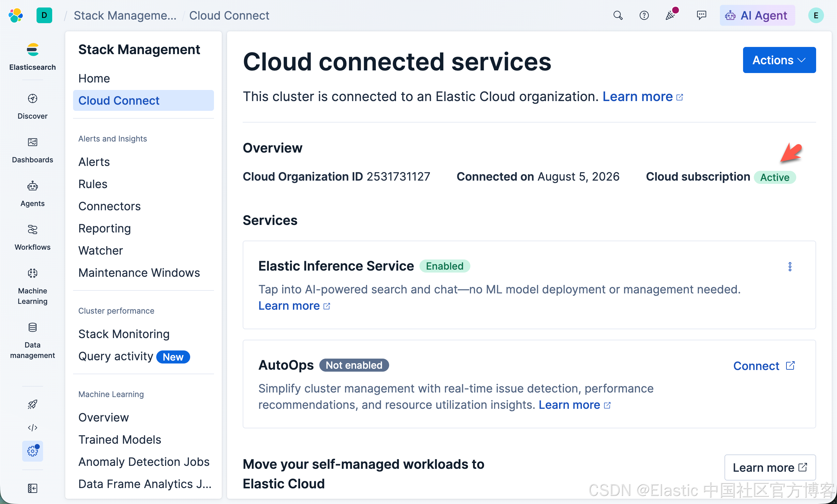Select Cloud Connect in Stack Management menu
Viewport: 837px width, 504px height.
(x=143, y=100)
